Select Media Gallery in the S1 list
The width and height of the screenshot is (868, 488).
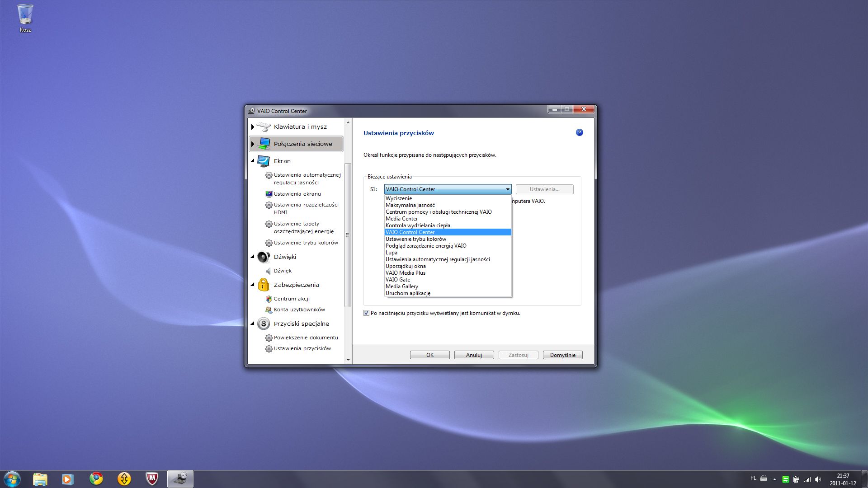pos(448,286)
